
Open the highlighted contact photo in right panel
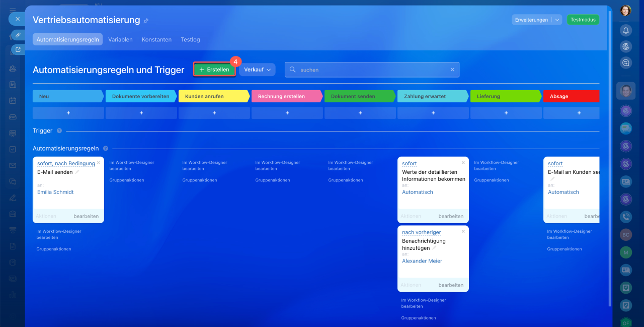(626, 91)
